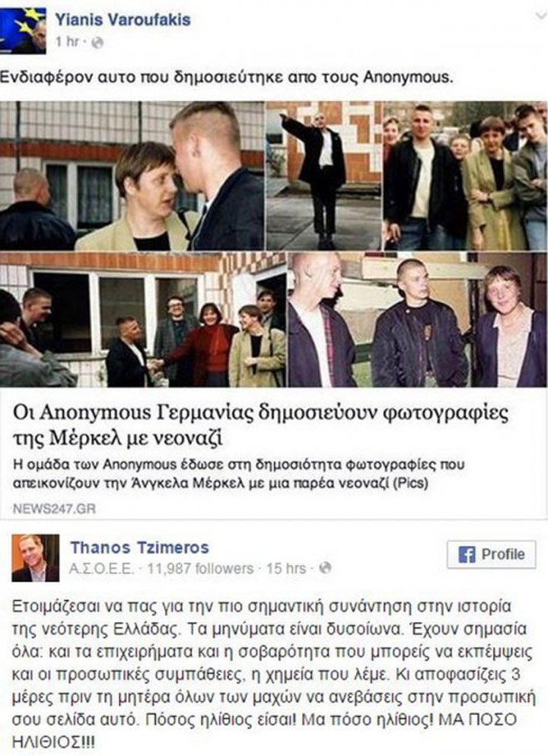The width and height of the screenshot is (548, 756).
Task: Click the article description text about Anonymous
Action: pos(238,474)
